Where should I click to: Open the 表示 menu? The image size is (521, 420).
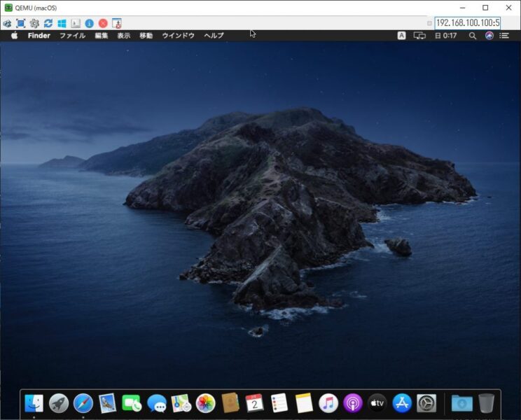pyautogui.click(x=124, y=36)
